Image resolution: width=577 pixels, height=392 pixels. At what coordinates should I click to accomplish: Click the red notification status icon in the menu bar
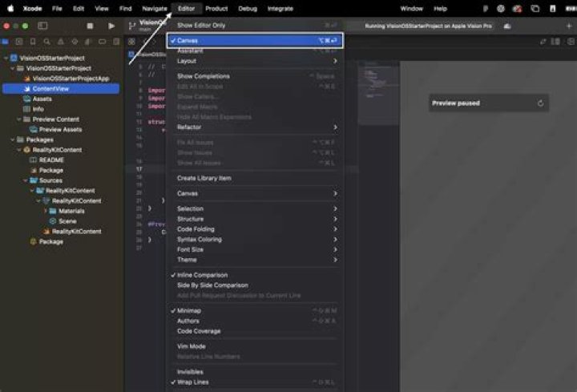point(518,9)
